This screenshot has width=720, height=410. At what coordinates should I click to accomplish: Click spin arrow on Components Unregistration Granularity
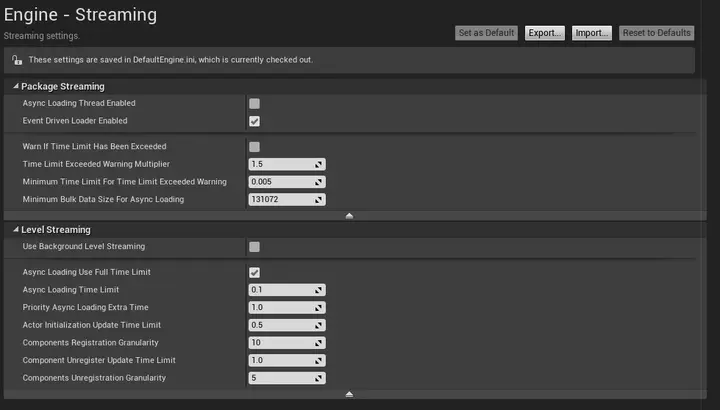pos(319,378)
